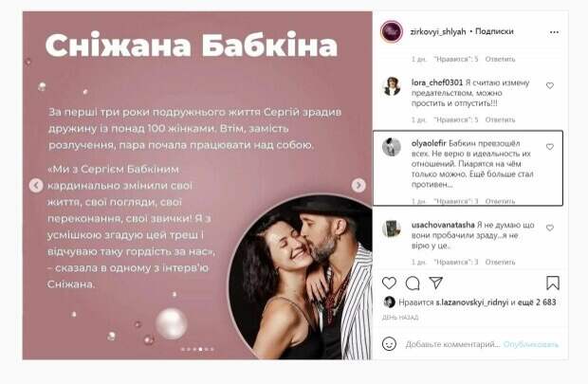Open comments via speech bubble icon
Image resolution: width=588 pixels, height=384 pixels.
pyautogui.click(x=413, y=283)
